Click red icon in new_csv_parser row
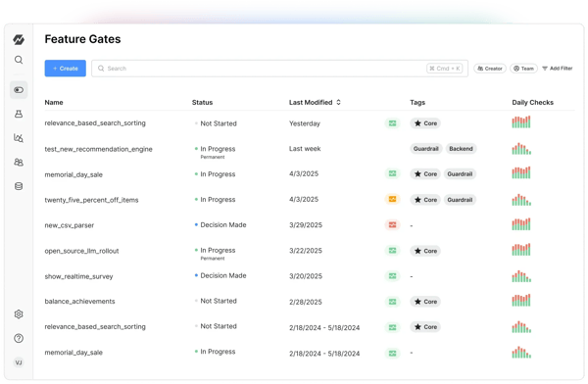This screenshot has width=588, height=384. pos(392,225)
